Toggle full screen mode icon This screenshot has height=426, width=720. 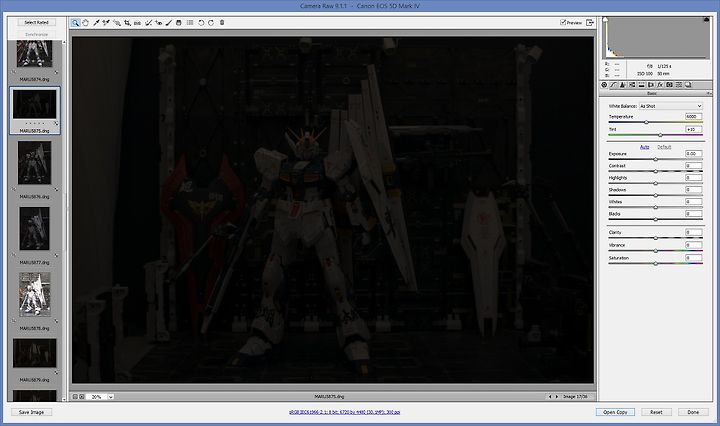pyautogui.click(x=590, y=22)
